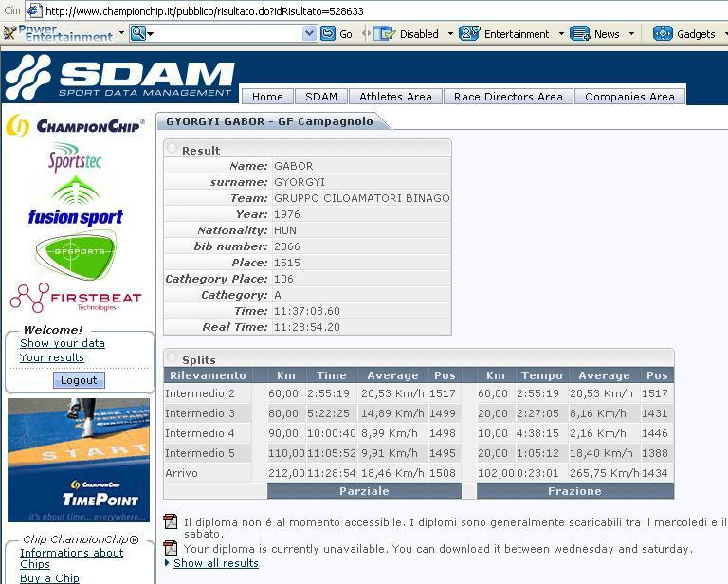Click the Italian diploma PDF icon
The height and width of the screenshot is (584, 728).
coord(171,521)
